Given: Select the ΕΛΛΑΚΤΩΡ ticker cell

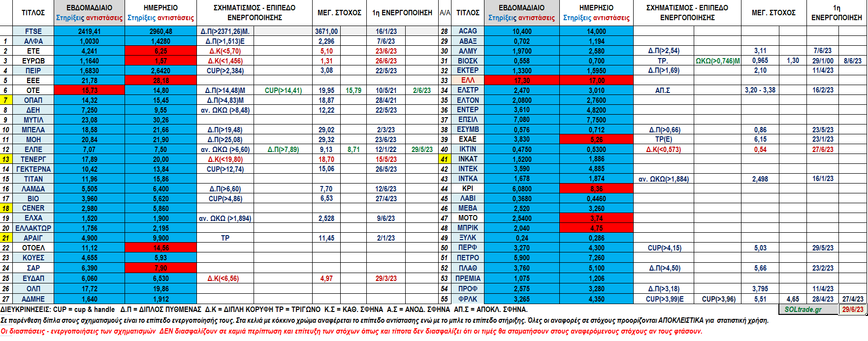Looking at the screenshot, I should (33, 228).
